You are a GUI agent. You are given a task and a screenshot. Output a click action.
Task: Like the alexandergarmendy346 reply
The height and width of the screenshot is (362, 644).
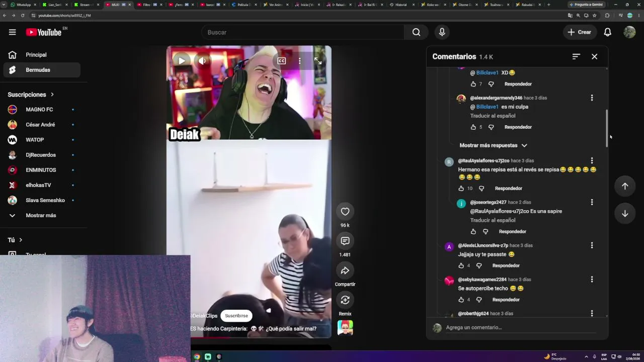(x=473, y=127)
